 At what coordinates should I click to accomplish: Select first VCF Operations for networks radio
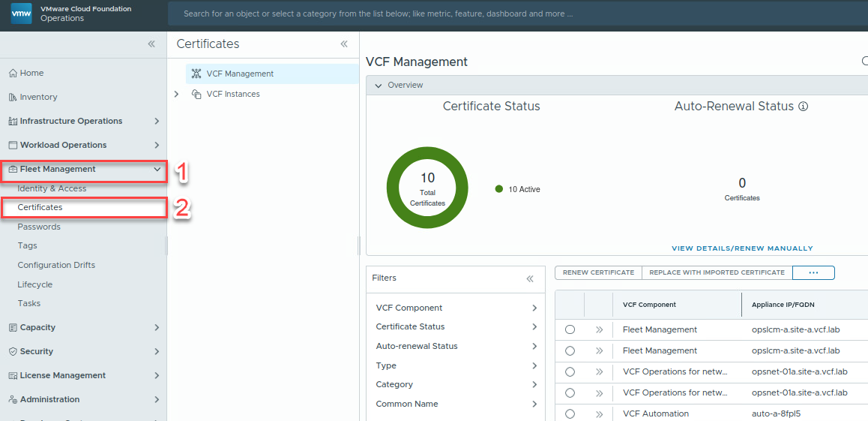[x=570, y=371]
